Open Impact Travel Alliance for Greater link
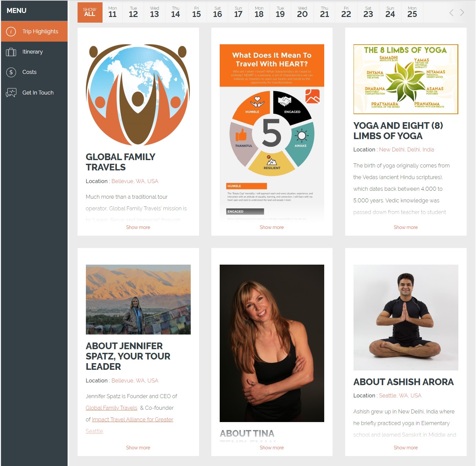 pyautogui.click(x=132, y=419)
